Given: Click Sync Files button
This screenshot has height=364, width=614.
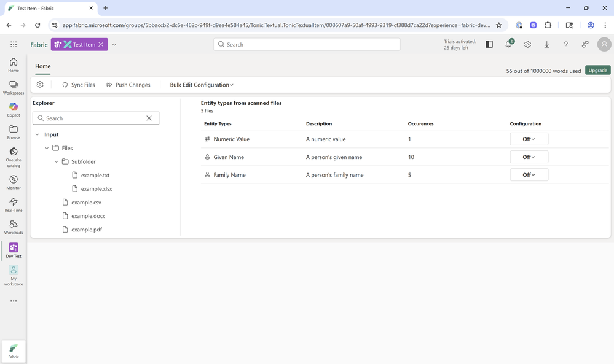Looking at the screenshot, I should coord(78,85).
